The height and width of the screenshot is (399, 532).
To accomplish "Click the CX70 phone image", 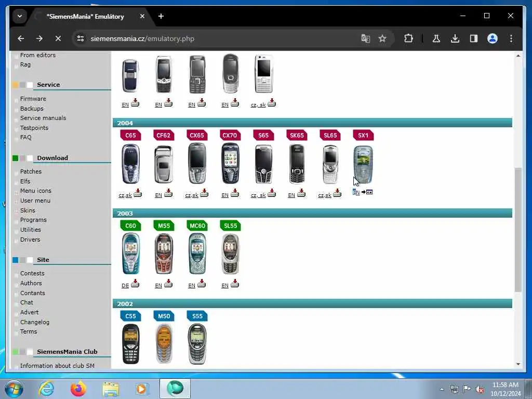I will point(230,163).
